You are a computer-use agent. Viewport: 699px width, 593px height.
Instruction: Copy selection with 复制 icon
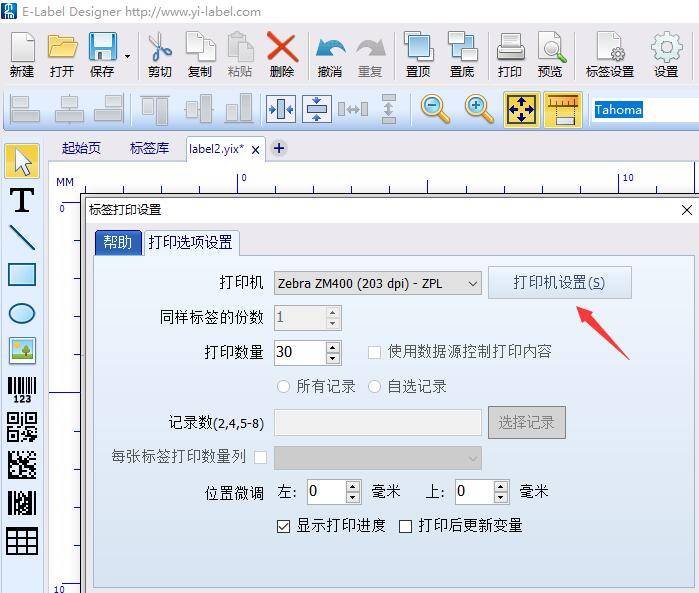(x=200, y=54)
